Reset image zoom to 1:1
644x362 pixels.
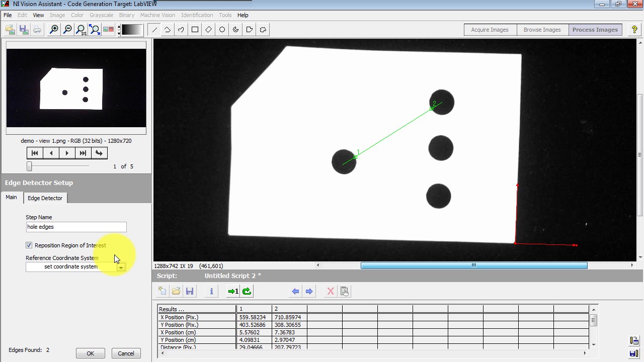coord(81,30)
